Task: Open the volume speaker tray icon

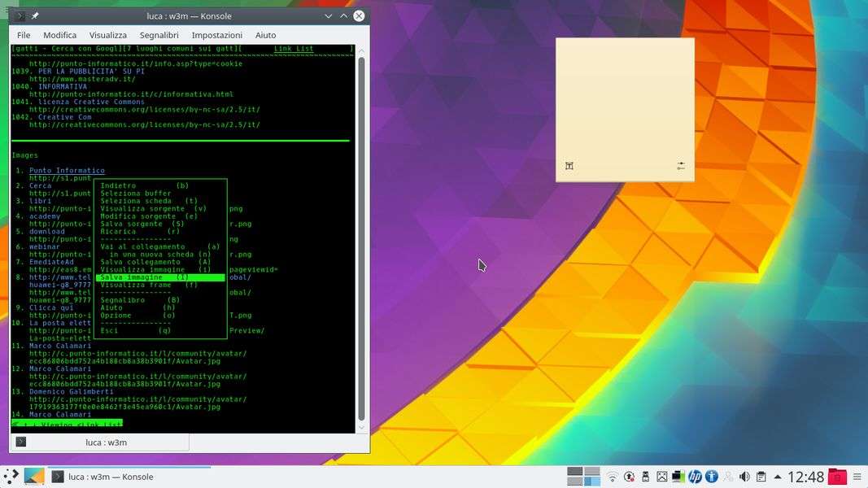Action: point(744,477)
